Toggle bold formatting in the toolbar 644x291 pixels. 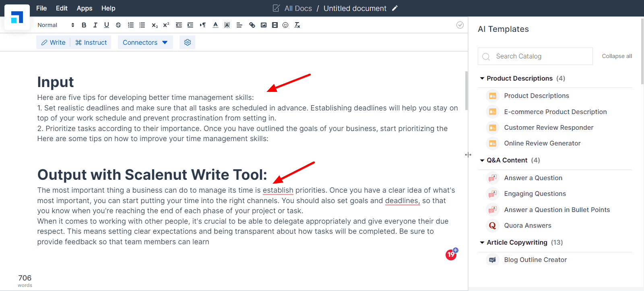84,25
